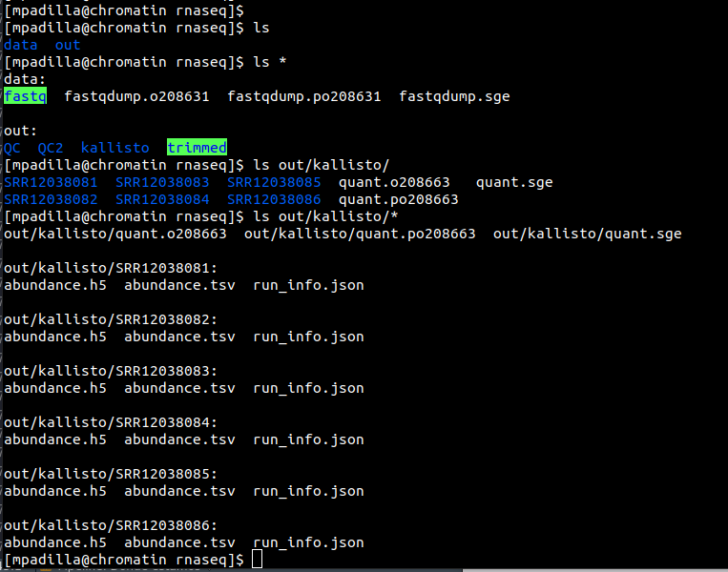Screen dimensions: 728x572
Task: Click the "out/kallisto/SRR12038082:" header line
Action: coord(111,319)
